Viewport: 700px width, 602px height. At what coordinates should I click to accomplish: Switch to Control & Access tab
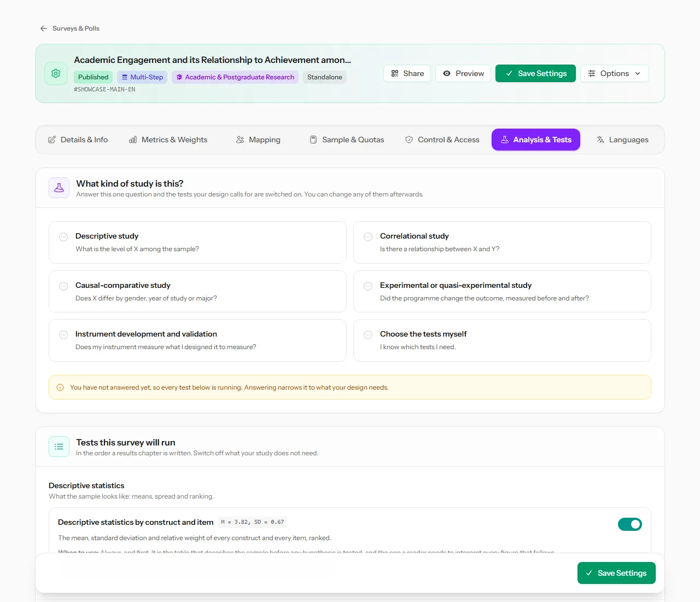point(442,140)
